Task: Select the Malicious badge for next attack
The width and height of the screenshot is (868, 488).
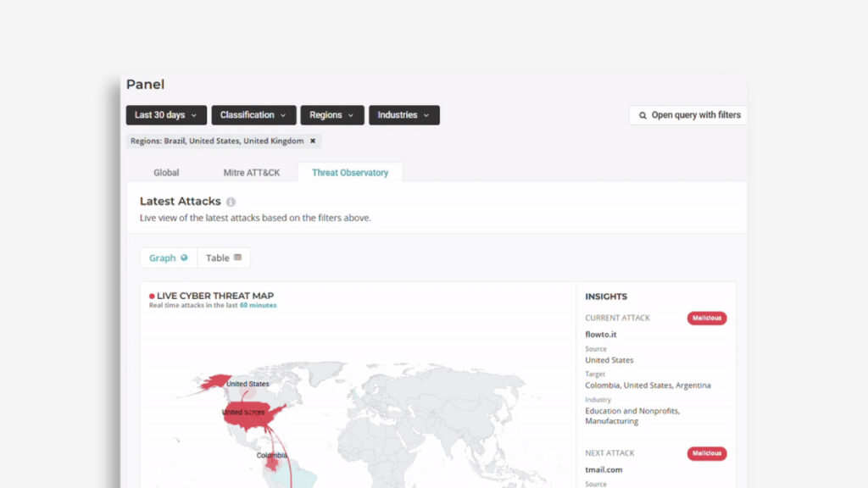Action: coord(706,453)
